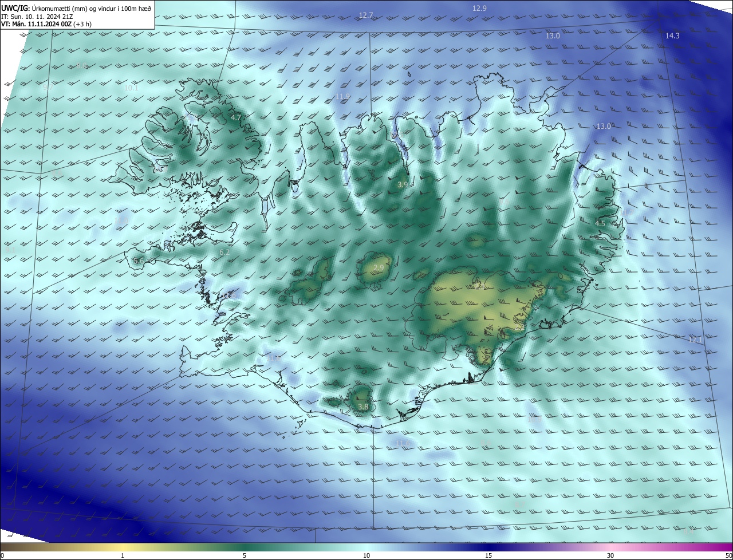Click the 13.0 value next to 14.3
The image size is (733, 560).
pos(553,36)
